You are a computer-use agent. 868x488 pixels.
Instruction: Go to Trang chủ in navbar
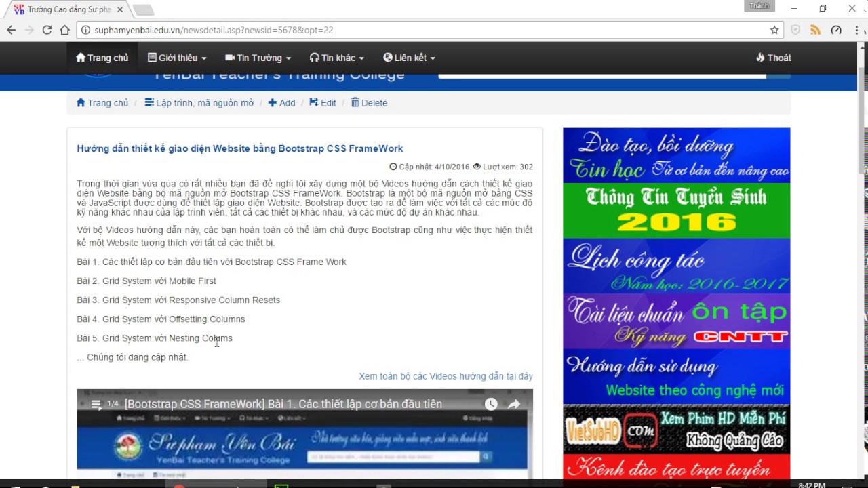(102, 58)
